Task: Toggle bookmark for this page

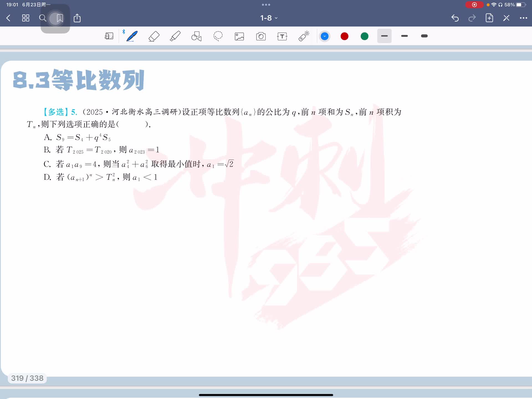Action: 60,18
